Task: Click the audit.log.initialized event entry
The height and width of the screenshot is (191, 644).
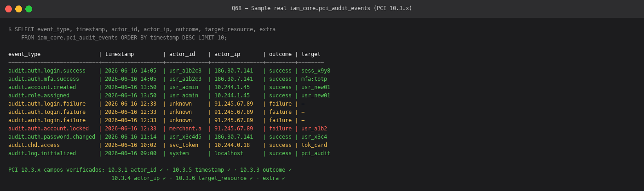Action: coord(42,153)
